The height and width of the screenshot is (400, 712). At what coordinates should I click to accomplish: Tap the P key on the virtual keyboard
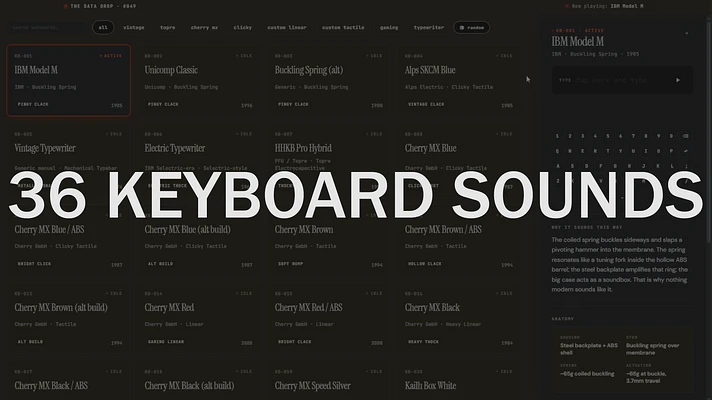671,151
